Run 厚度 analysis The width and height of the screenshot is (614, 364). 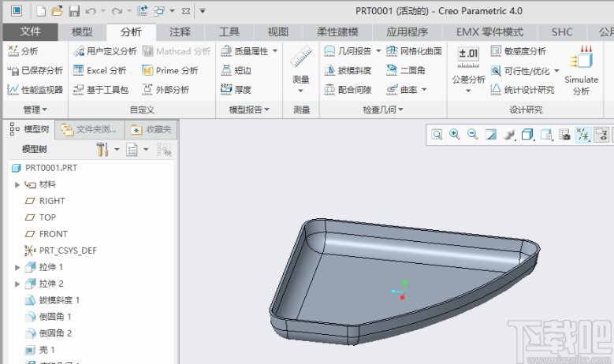(x=236, y=90)
